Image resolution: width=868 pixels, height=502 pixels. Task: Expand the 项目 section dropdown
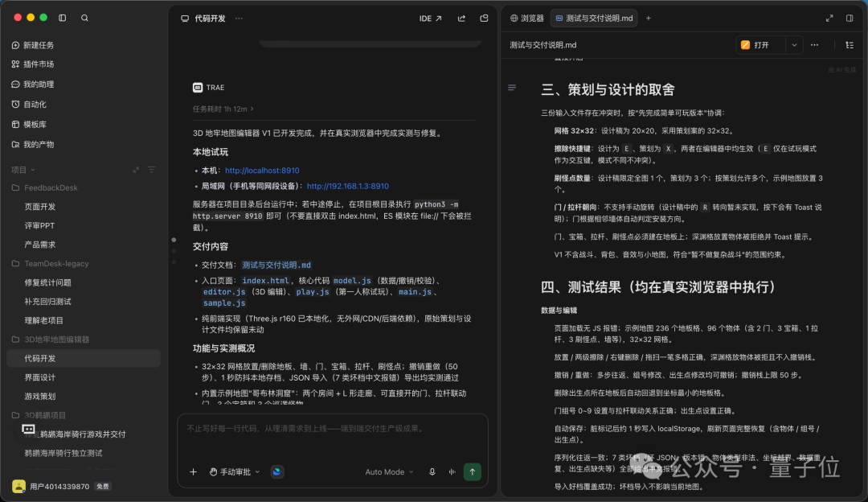coord(23,170)
